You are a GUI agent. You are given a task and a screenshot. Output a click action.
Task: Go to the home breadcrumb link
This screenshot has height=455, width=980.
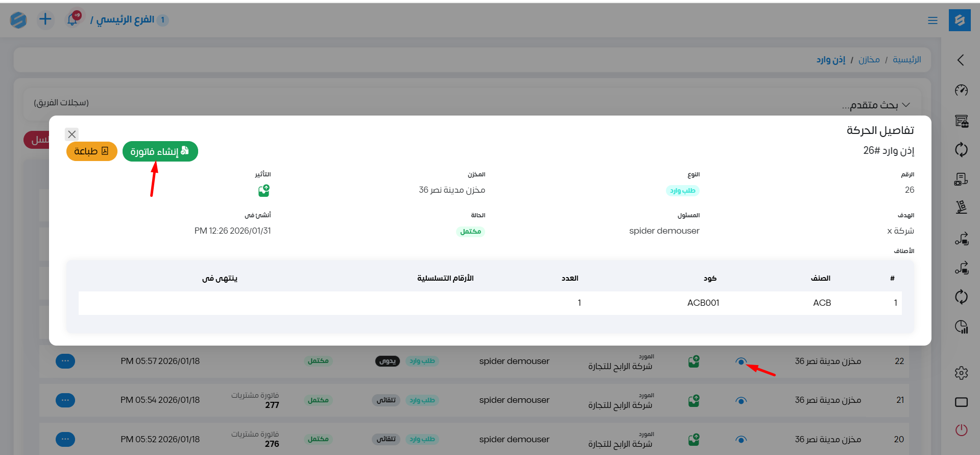pyautogui.click(x=906, y=60)
